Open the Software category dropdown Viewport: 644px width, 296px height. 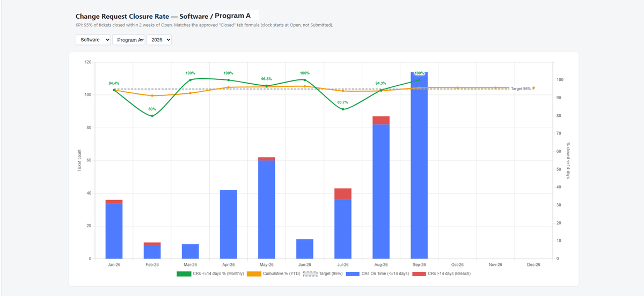pyautogui.click(x=93, y=40)
